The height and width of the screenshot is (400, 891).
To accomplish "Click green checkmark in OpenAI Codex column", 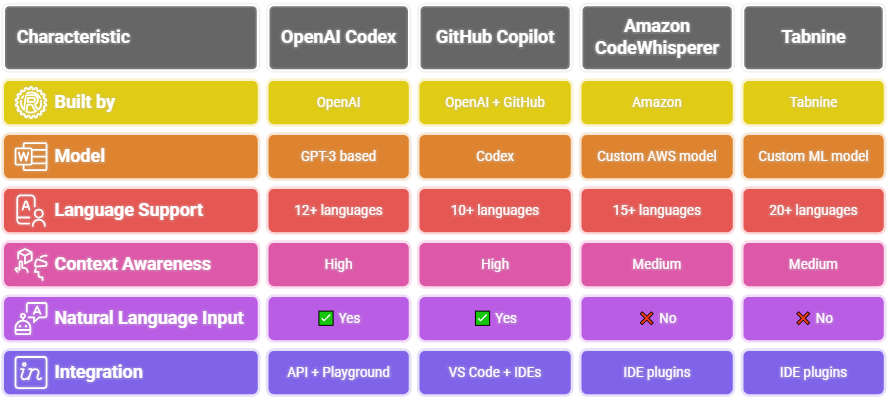I will coord(326,318).
